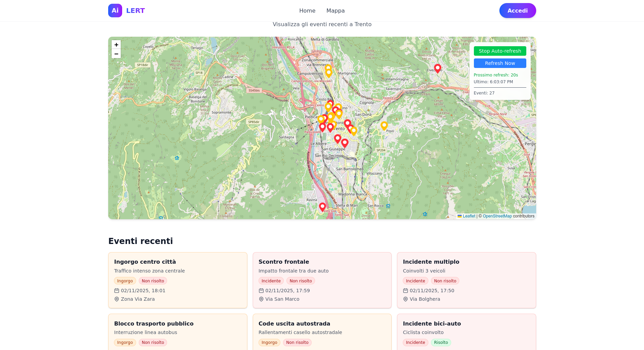
Task: Go to the Mappa page
Action: (335, 11)
